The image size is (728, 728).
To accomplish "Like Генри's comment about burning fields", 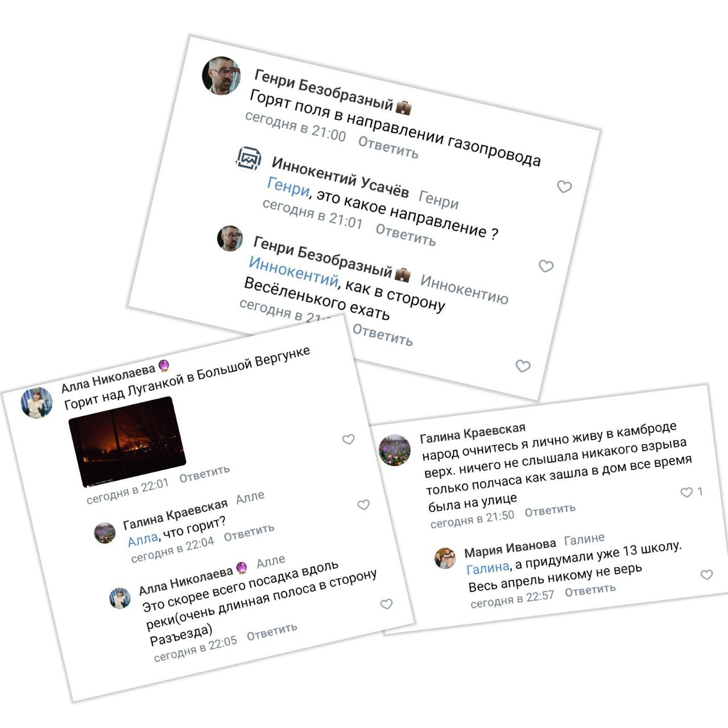I will point(564,187).
